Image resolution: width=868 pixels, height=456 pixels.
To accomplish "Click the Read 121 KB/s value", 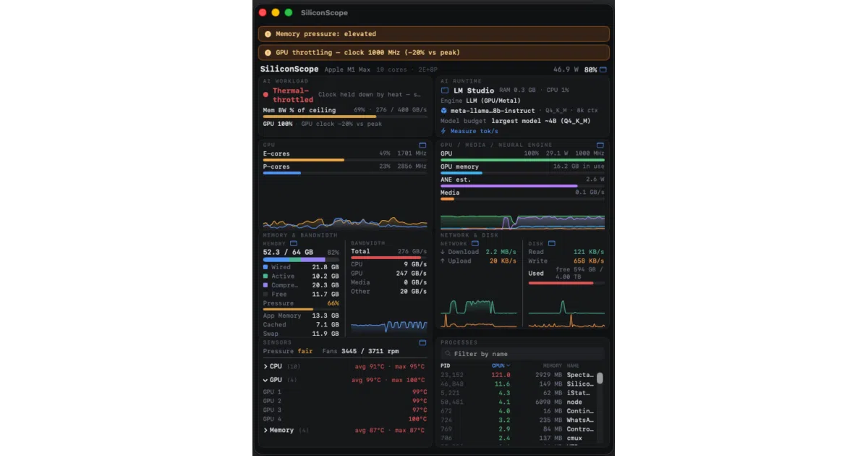I will [x=589, y=252].
